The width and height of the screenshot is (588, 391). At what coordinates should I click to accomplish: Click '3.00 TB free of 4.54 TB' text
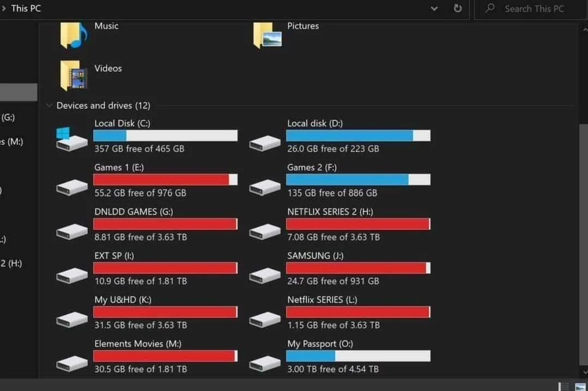click(x=333, y=369)
